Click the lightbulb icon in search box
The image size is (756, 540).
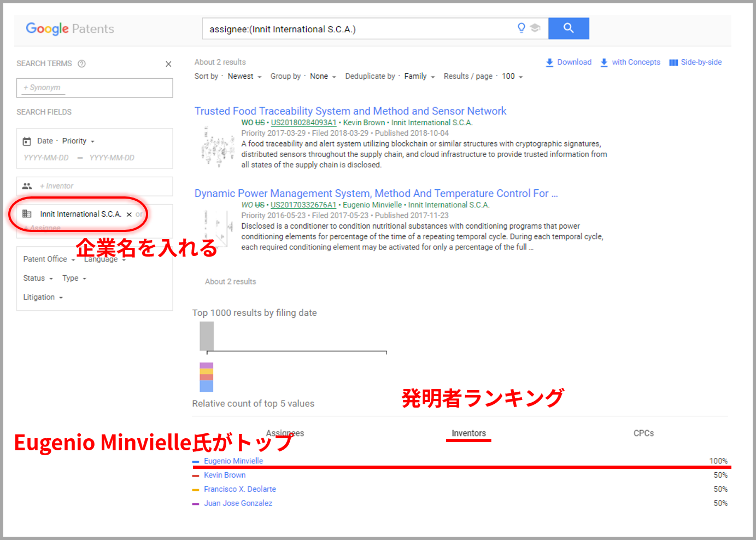coord(521,28)
